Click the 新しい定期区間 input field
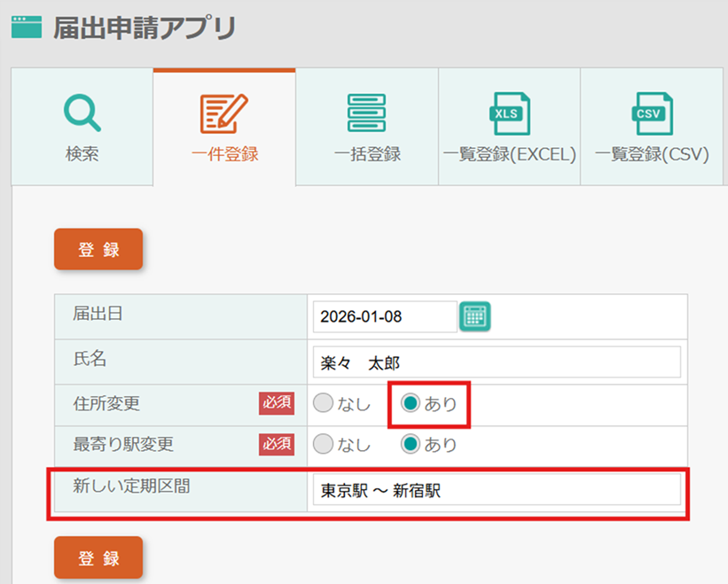Screen dimensions: 728x584 (497, 490)
